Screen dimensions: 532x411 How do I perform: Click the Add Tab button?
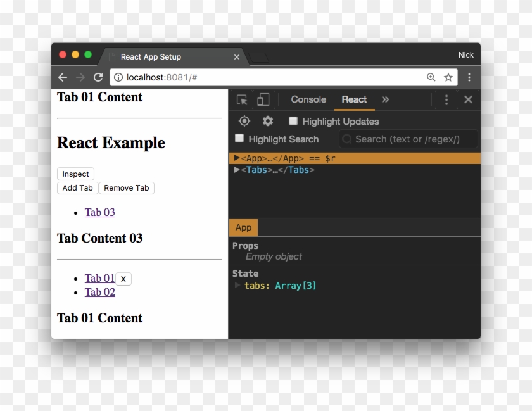[x=77, y=187]
